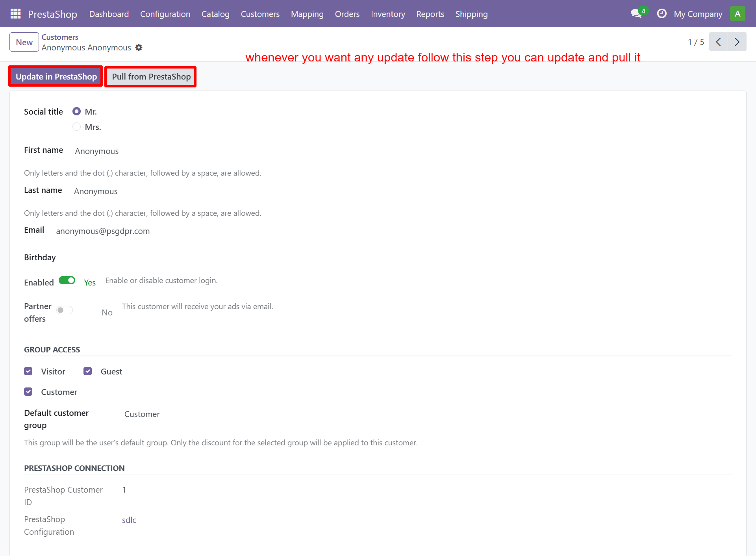Click the green user avatar A
756x556 pixels.
pyautogui.click(x=737, y=14)
